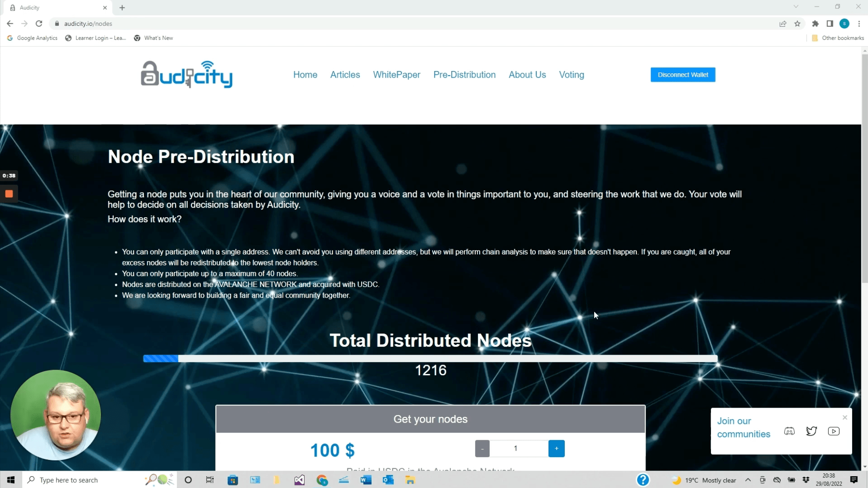Open the browser extensions puzzle icon
This screenshot has height=488, width=868.
815,24
